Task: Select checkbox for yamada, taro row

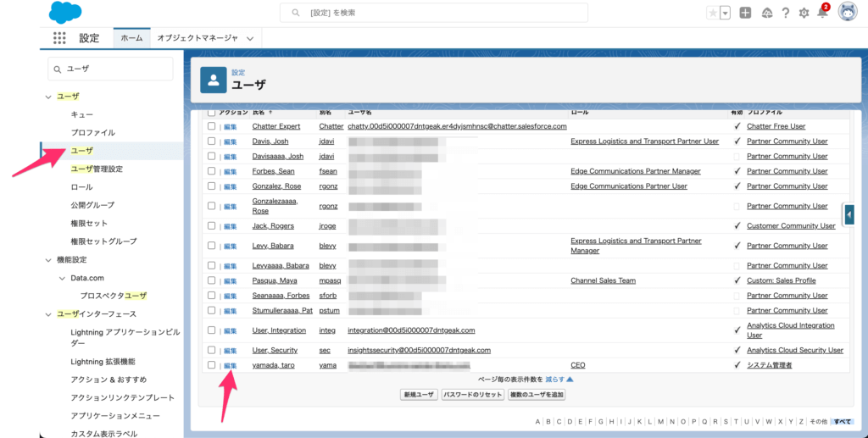Action: [212, 365]
